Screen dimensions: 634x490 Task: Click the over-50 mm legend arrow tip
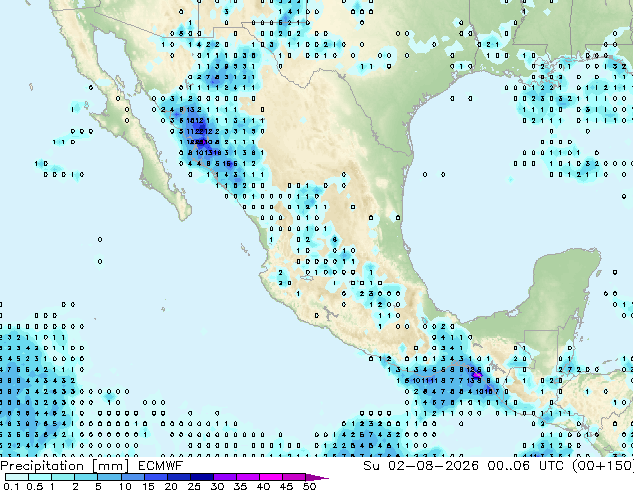tap(317, 477)
